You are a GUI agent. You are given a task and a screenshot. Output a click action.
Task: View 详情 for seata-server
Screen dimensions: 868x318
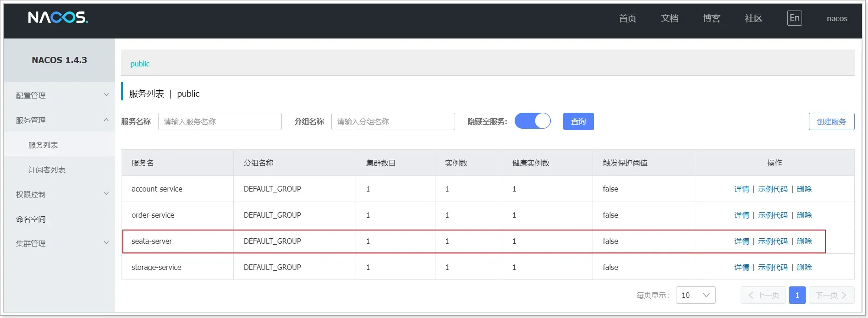(x=741, y=241)
